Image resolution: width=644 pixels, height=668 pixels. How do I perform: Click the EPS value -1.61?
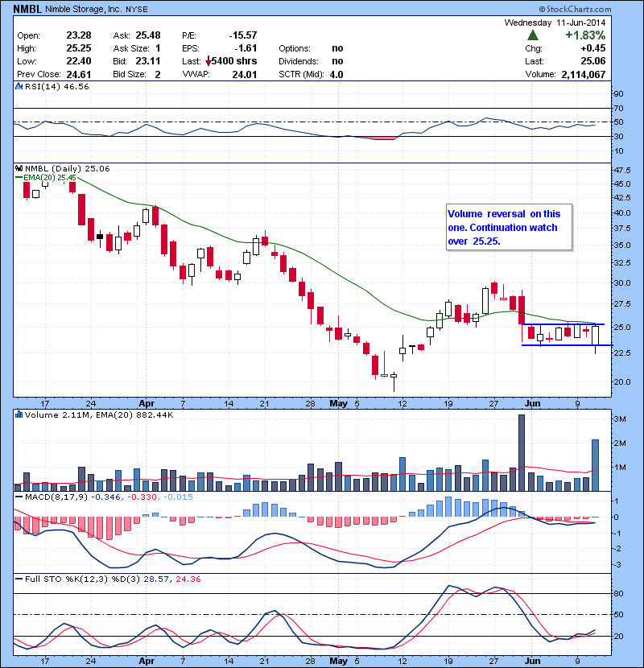point(246,48)
